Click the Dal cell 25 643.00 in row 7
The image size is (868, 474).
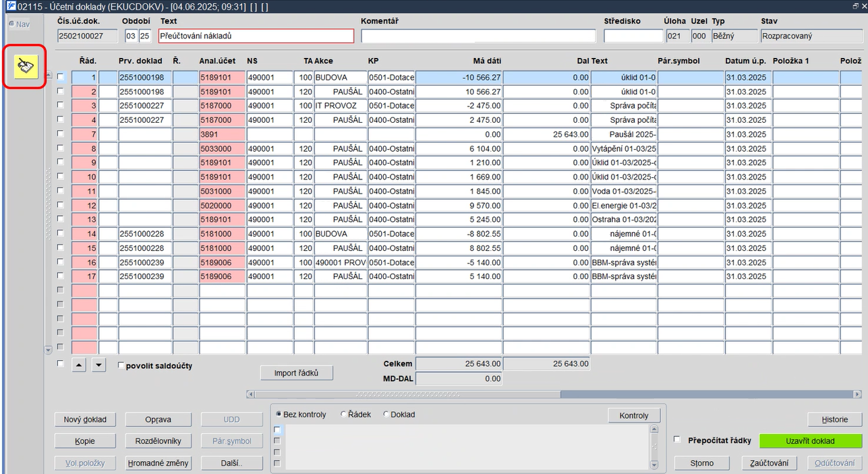coord(546,134)
